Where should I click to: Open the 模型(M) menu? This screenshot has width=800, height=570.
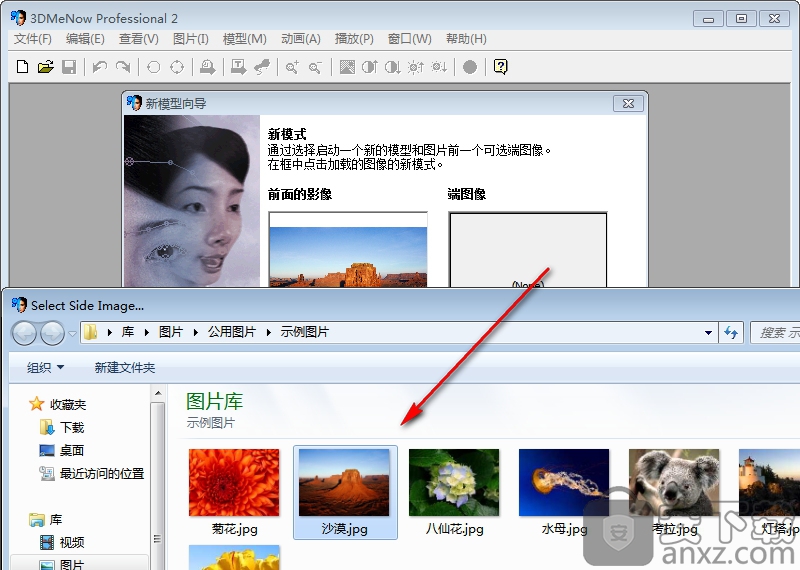pos(244,39)
